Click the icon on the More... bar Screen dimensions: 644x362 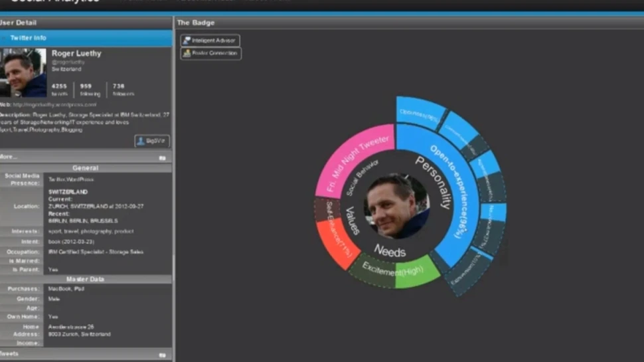point(162,158)
